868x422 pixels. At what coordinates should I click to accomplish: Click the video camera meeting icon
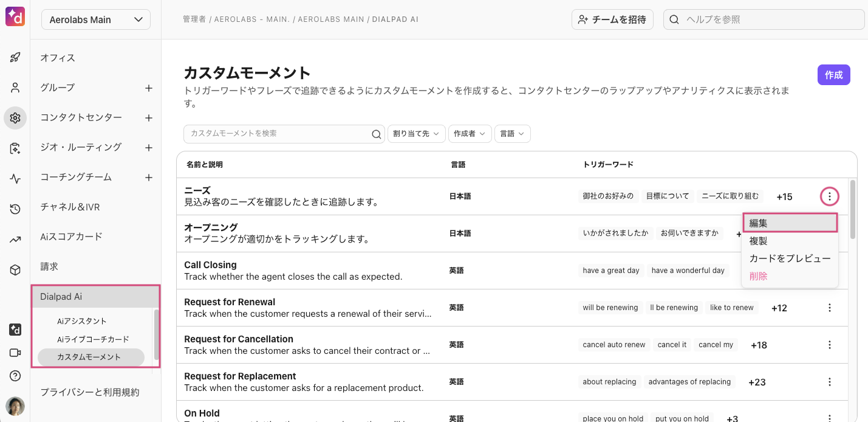click(15, 353)
